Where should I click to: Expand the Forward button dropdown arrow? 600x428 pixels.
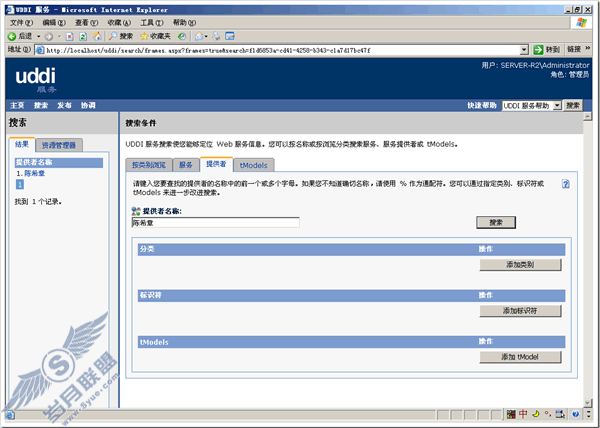59,37
